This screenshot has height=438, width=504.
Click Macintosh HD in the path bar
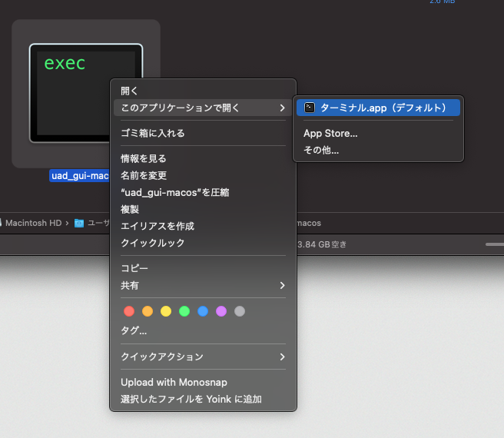pos(34,223)
